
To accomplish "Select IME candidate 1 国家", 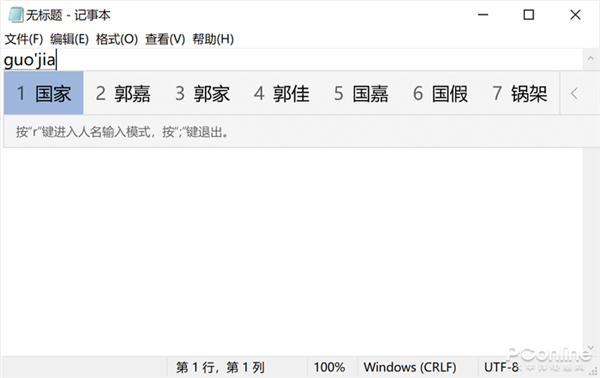I will pyautogui.click(x=44, y=93).
